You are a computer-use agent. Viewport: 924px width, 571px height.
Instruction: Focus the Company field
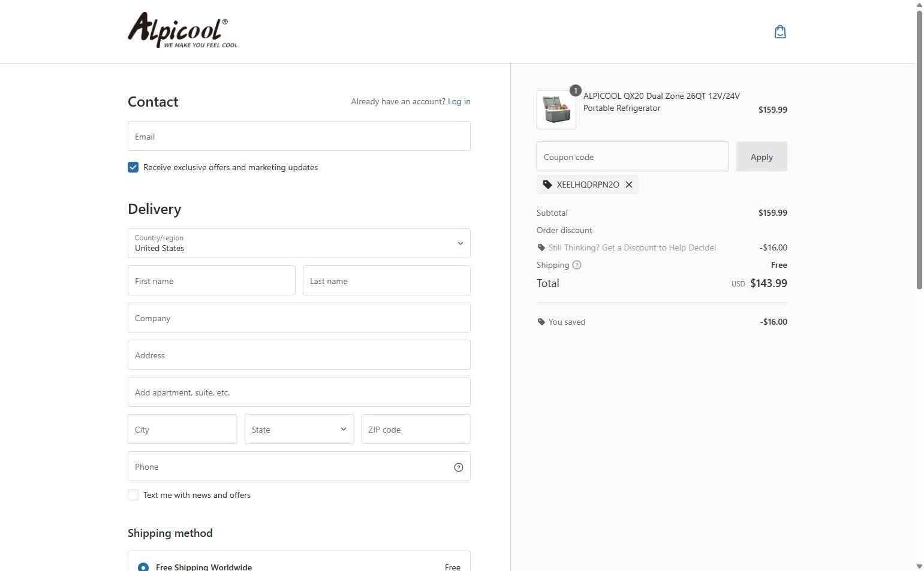(299, 318)
